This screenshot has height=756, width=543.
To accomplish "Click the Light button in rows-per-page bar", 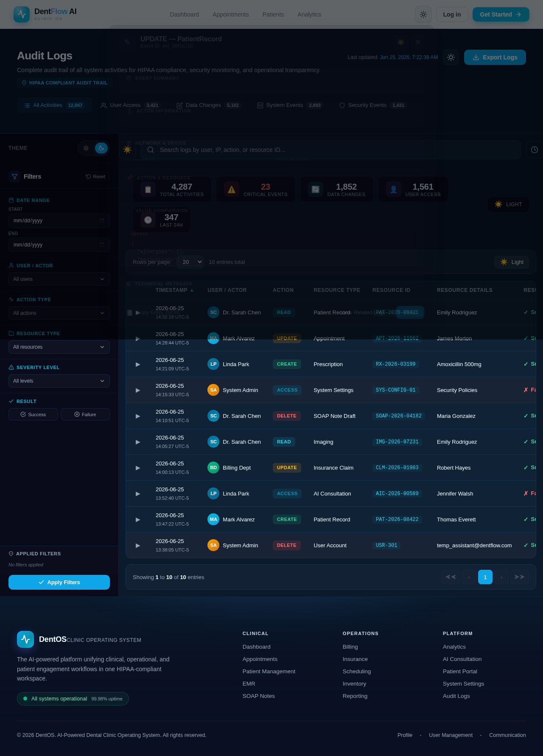I will click(x=512, y=262).
